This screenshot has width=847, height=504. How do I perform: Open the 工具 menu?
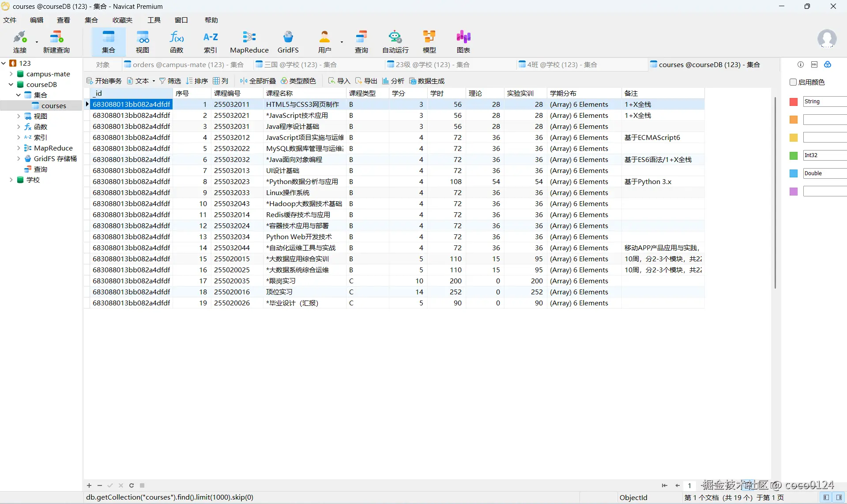tap(154, 20)
